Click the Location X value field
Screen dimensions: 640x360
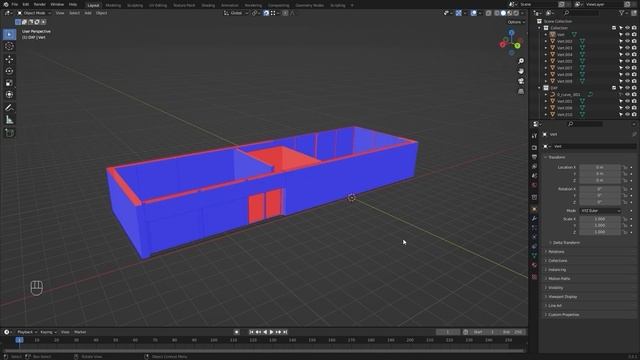[x=600, y=167]
